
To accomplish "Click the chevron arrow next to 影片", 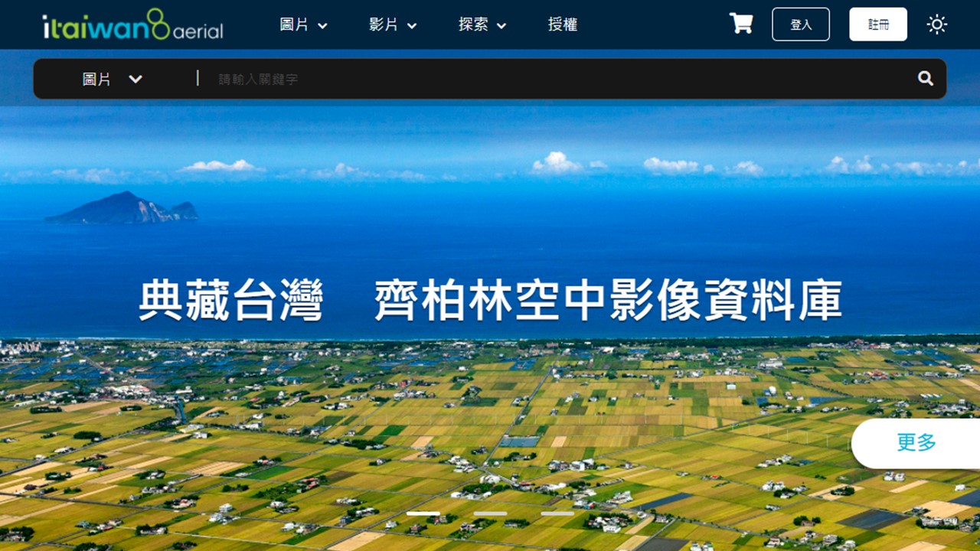I will pos(412,26).
